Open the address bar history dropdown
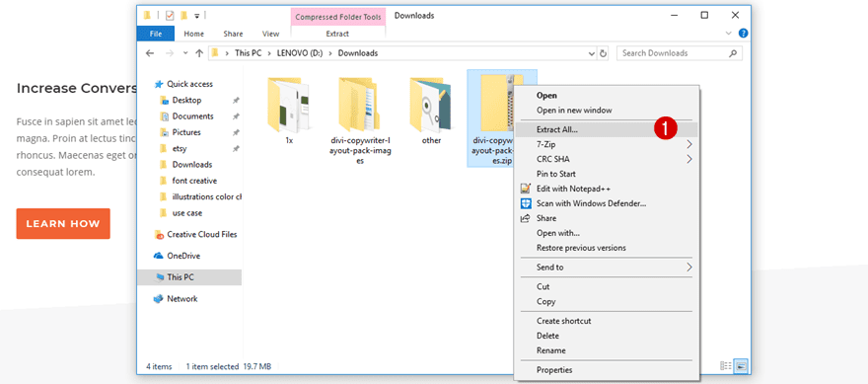868x384 pixels. coord(592,53)
